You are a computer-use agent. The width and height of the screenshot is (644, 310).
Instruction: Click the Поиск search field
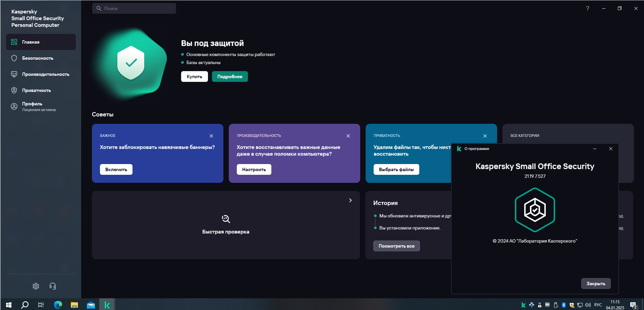(134, 8)
